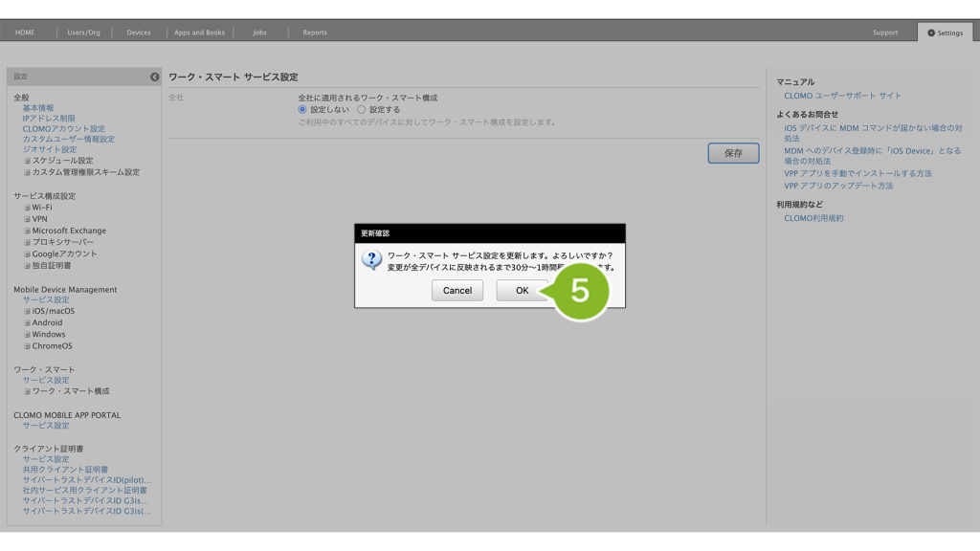Expand the スケジュール設定 node
Screen dimensions: 980x551
click(28, 161)
